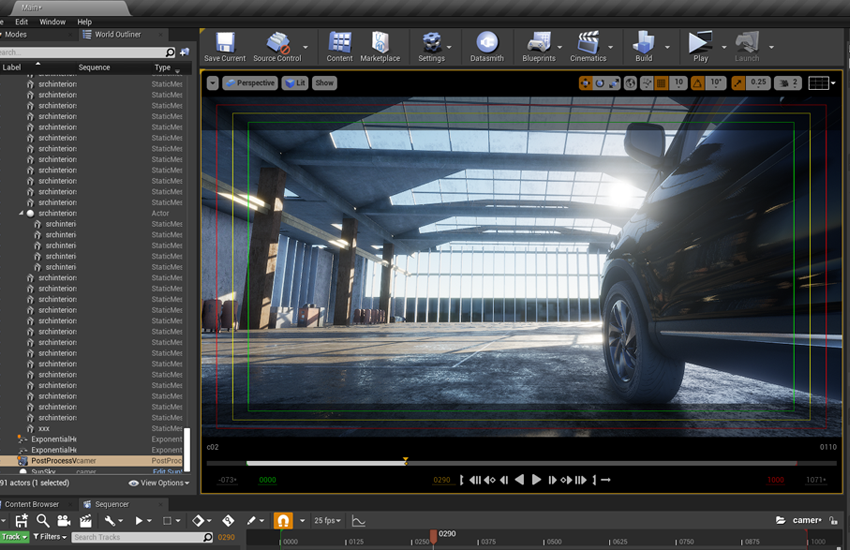Save the current level with Save Current
This screenshot has height=550, width=850.
point(224,47)
